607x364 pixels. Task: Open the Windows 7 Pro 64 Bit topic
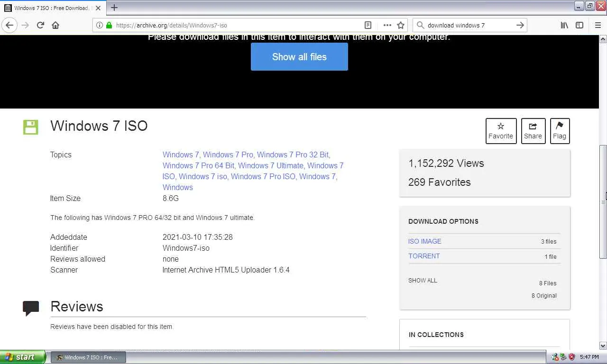(198, 165)
